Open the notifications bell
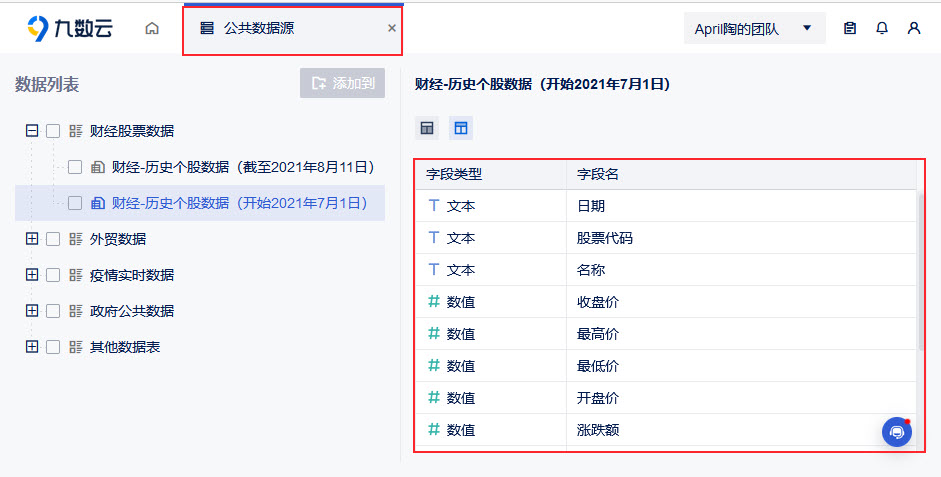The height and width of the screenshot is (477, 941). pos(882,28)
